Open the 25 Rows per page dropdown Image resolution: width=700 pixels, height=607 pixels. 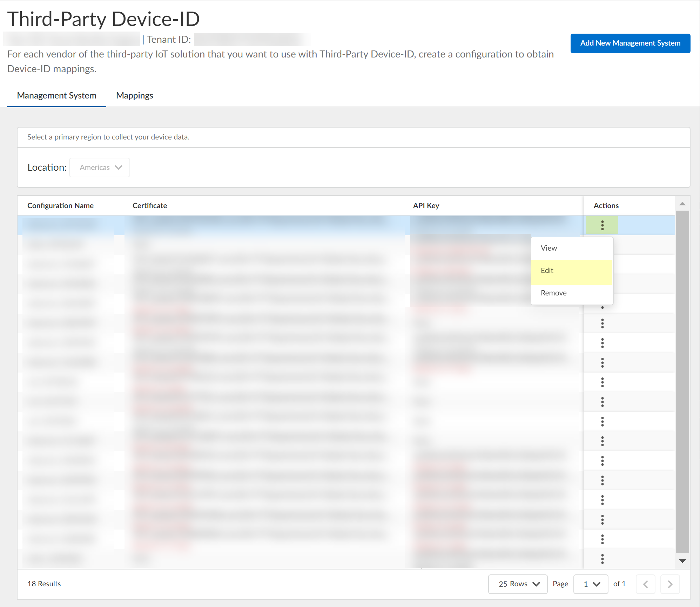[x=518, y=584]
